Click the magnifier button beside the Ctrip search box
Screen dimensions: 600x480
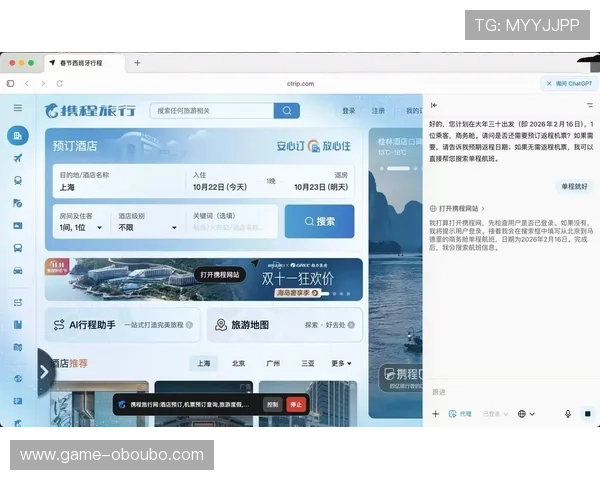(287, 111)
